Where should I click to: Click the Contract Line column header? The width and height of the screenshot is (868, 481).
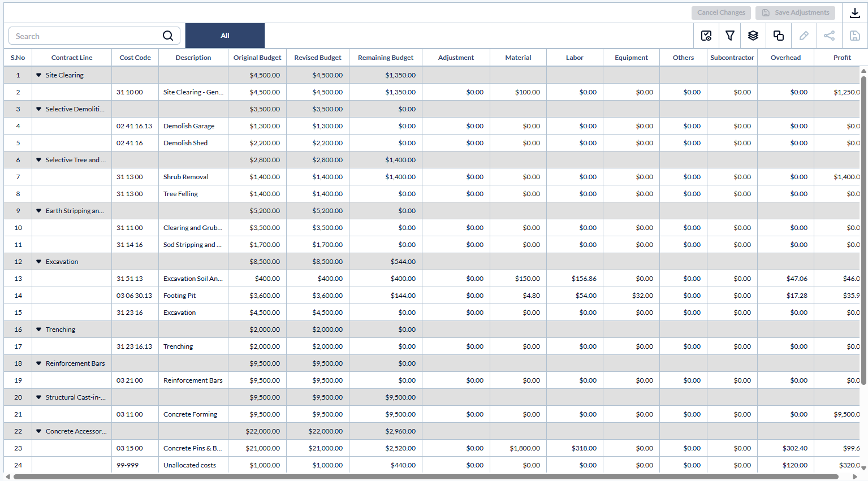(x=72, y=58)
